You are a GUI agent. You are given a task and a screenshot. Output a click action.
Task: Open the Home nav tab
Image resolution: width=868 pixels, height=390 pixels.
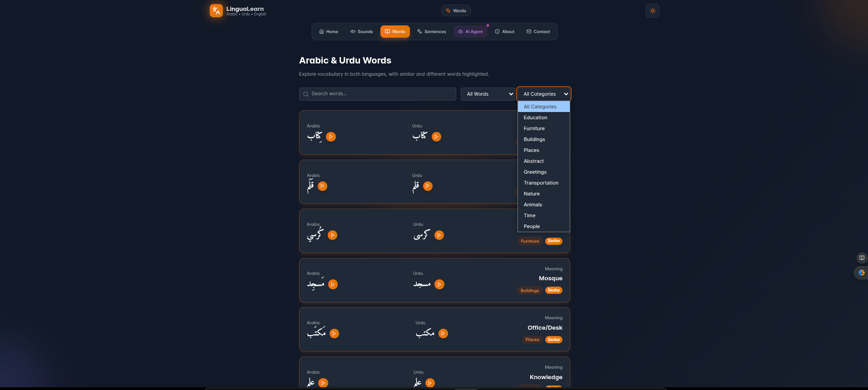329,32
